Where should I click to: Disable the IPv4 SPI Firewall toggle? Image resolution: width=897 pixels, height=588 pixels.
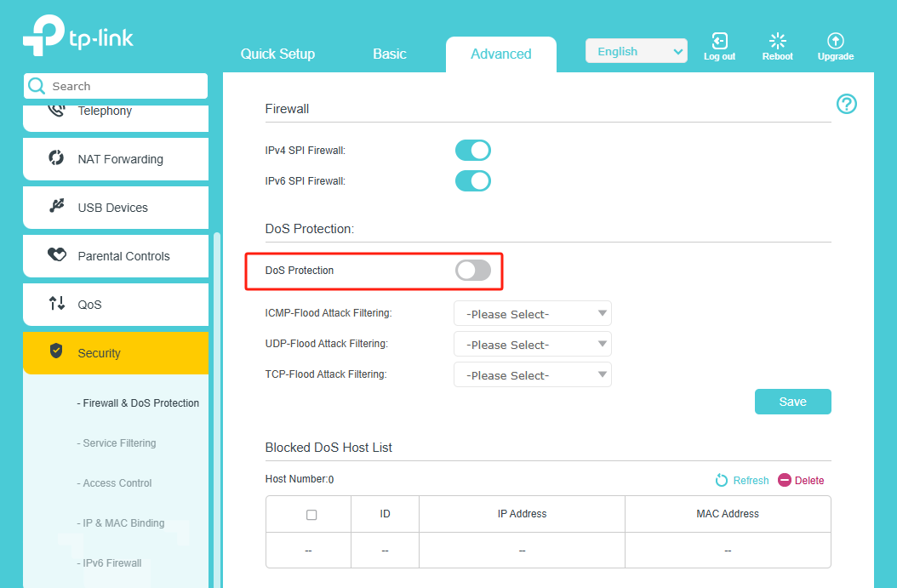click(473, 151)
